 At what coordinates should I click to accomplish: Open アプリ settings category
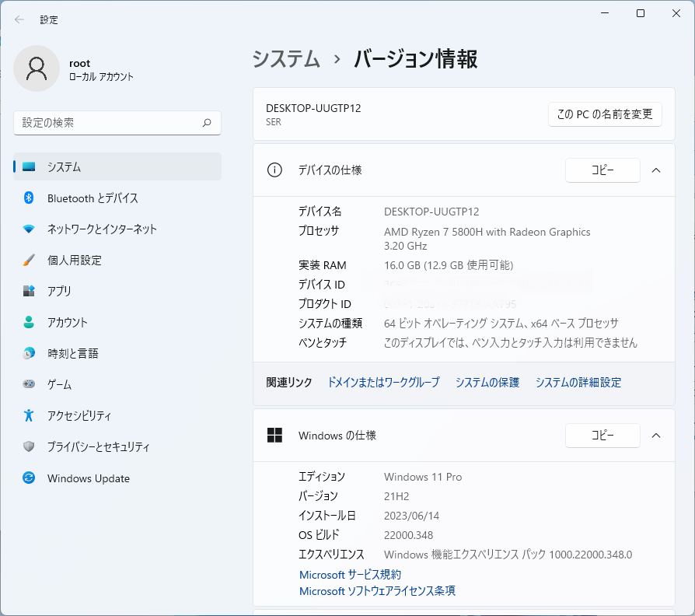click(x=117, y=291)
